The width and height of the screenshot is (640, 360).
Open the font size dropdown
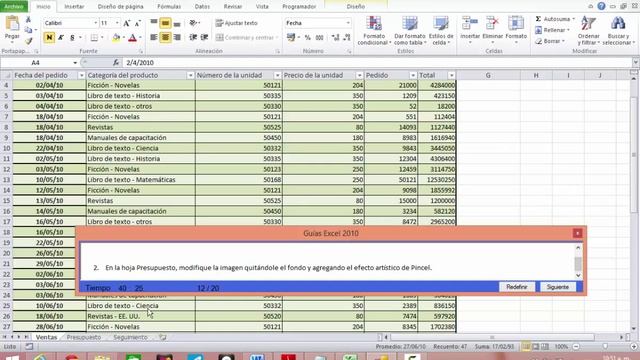[x=117, y=23]
